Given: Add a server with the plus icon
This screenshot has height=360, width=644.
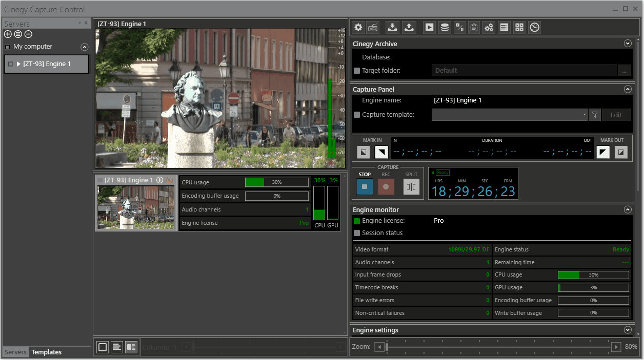Looking at the screenshot, I should tap(8, 34).
